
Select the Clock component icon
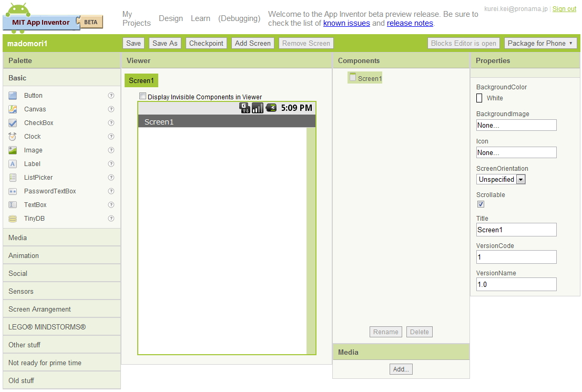(13, 137)
